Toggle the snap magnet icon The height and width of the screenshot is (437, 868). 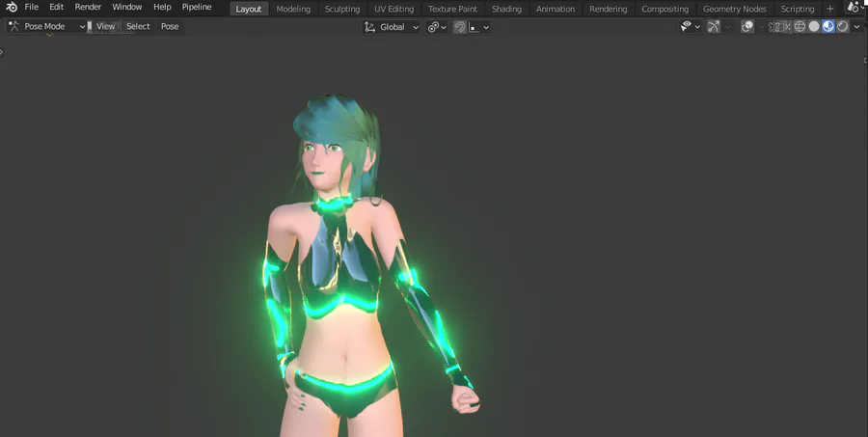pos(459,27)
